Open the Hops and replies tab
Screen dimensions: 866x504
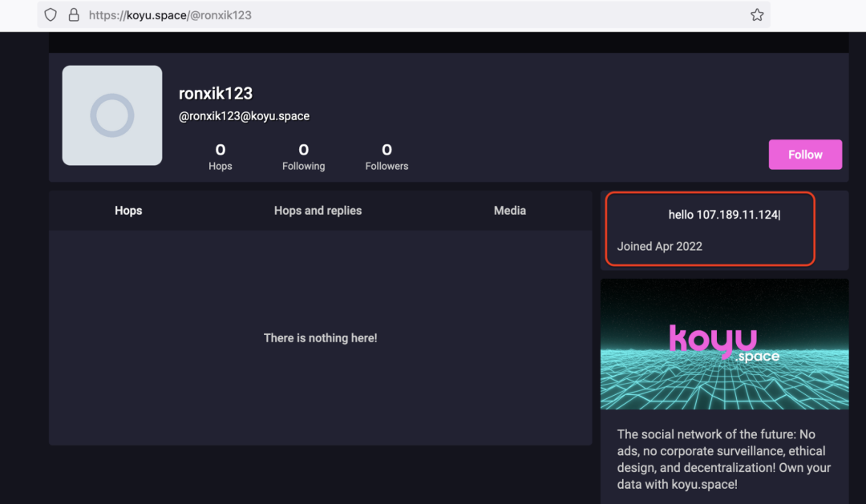[318, 211]
